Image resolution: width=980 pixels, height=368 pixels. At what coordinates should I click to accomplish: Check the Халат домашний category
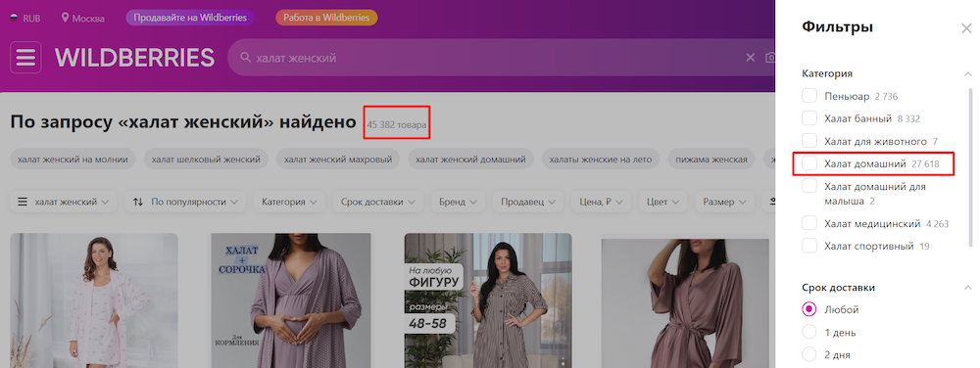pyautogui.click(x=809, y=164)
